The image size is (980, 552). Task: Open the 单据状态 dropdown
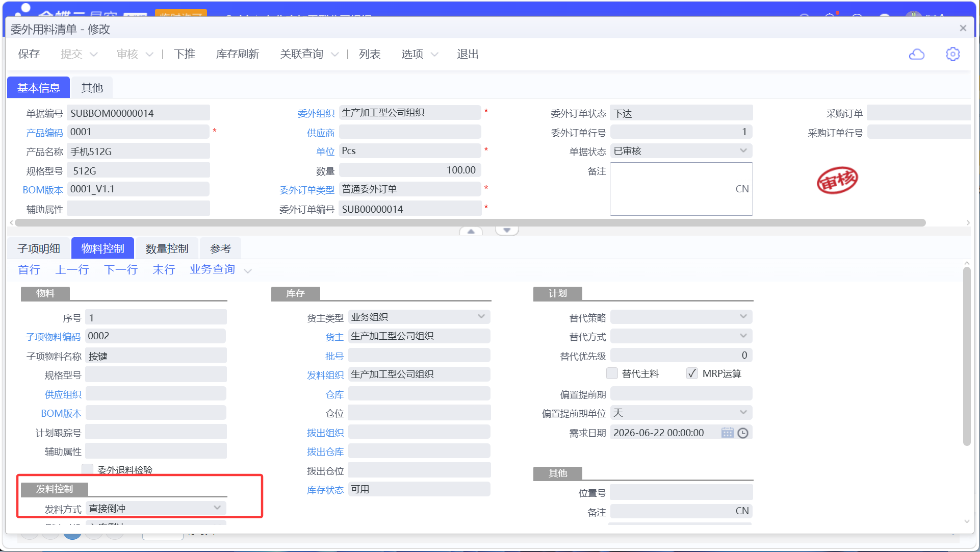pos(681,151)
